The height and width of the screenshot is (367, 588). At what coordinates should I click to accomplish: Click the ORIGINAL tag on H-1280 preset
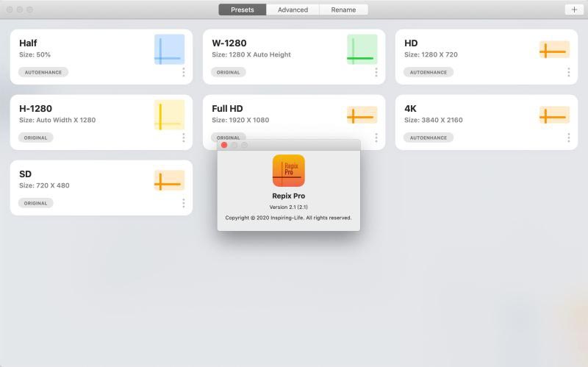[35, 138]
